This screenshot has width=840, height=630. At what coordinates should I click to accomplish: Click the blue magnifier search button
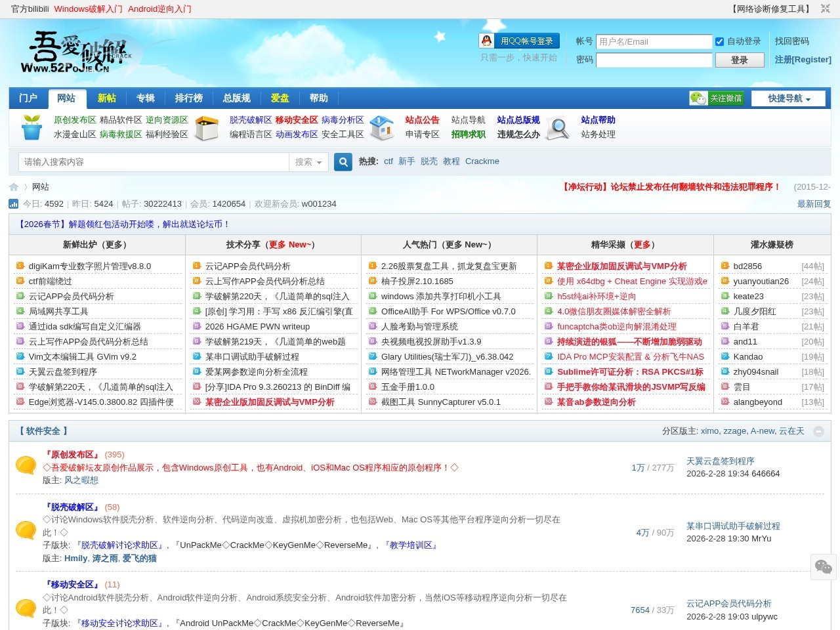(x=343, y=161)
